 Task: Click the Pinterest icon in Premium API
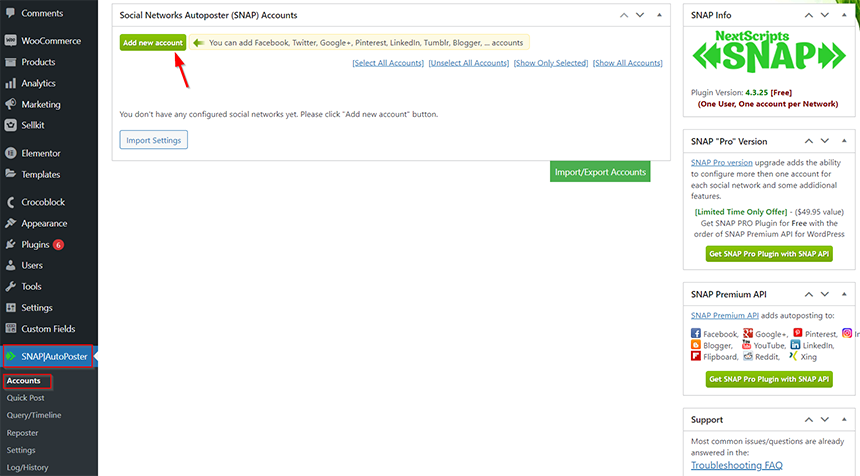pos(797,333)
